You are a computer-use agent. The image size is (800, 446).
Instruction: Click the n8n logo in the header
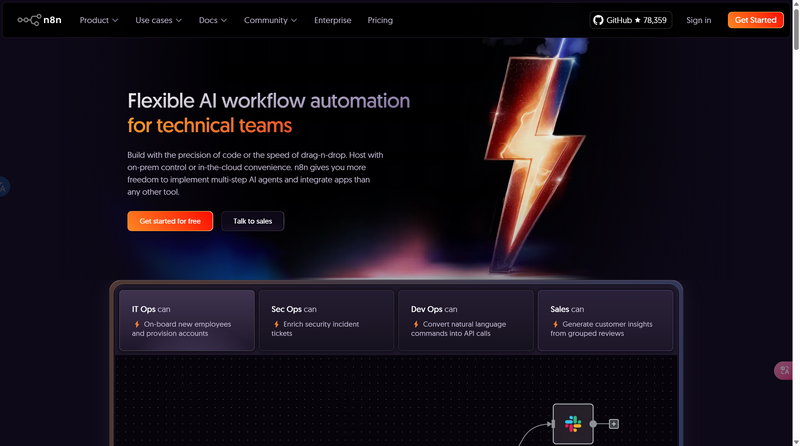(39, 20)
